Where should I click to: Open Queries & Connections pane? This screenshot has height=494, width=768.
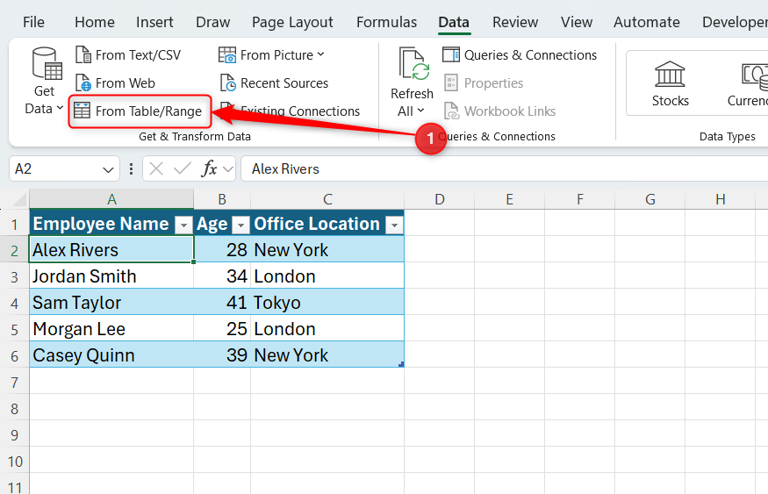tap(519, 55)
